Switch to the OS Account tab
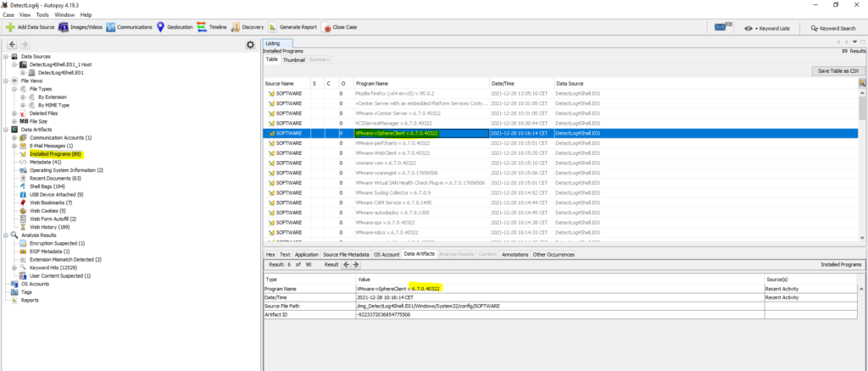868x371 pixels. tap(387, 254)
